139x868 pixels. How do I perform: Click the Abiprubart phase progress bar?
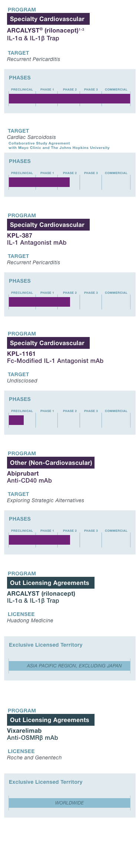pos(39,540)
